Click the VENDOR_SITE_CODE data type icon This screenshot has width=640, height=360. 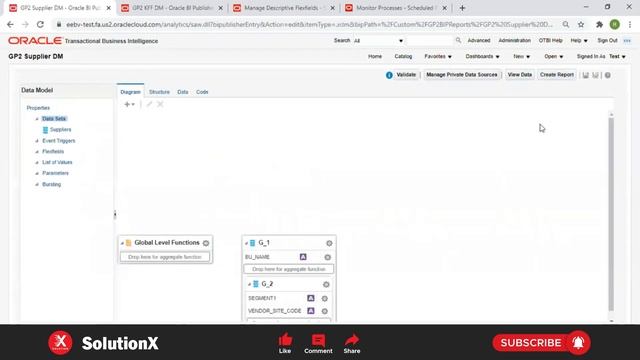(311, 311)
